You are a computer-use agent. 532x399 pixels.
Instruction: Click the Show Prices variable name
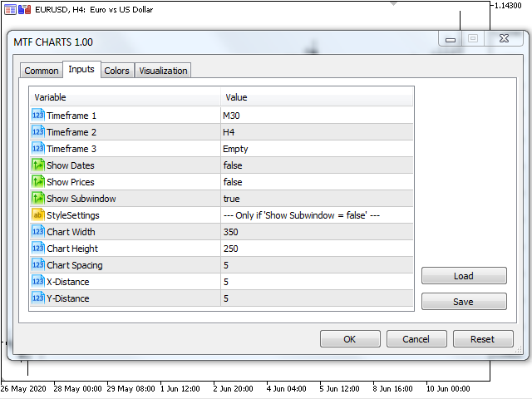(x=71, y=182)
